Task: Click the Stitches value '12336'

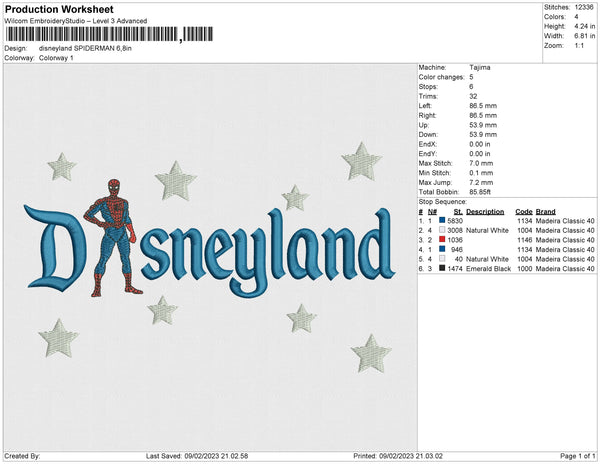Action: [584, 7]
